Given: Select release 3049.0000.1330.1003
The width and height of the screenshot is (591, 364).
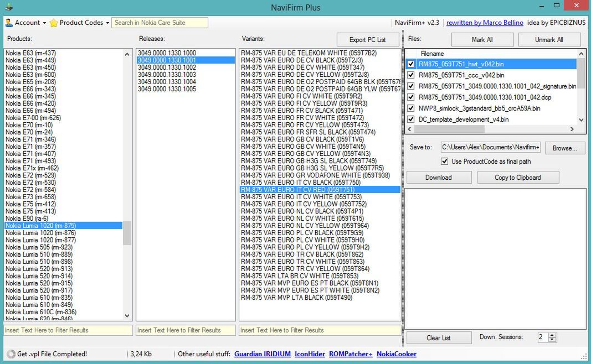Looking at the screenshot, I should pyautogui.click(x=167, y=75).
